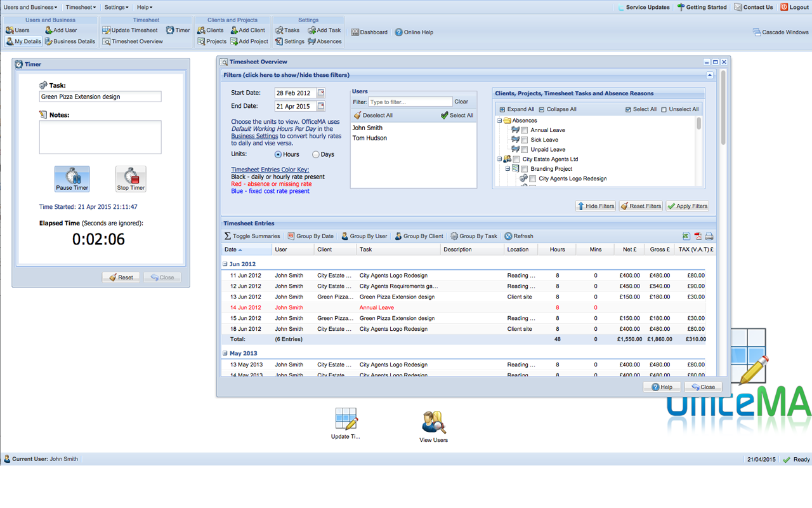Open the Users and Business menu
Screen dimensions: 812x508
30,7
